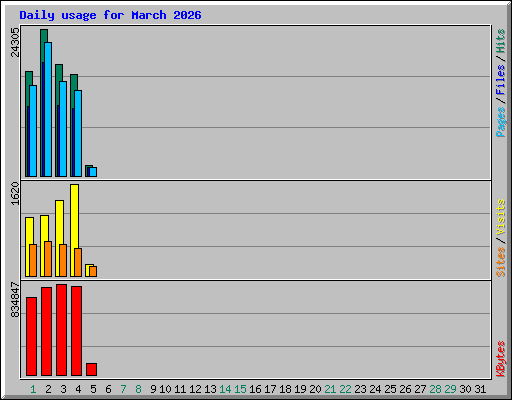512x400 pixels.
Task: Click day 10 on the x-axis
Action: pos(165,389)
